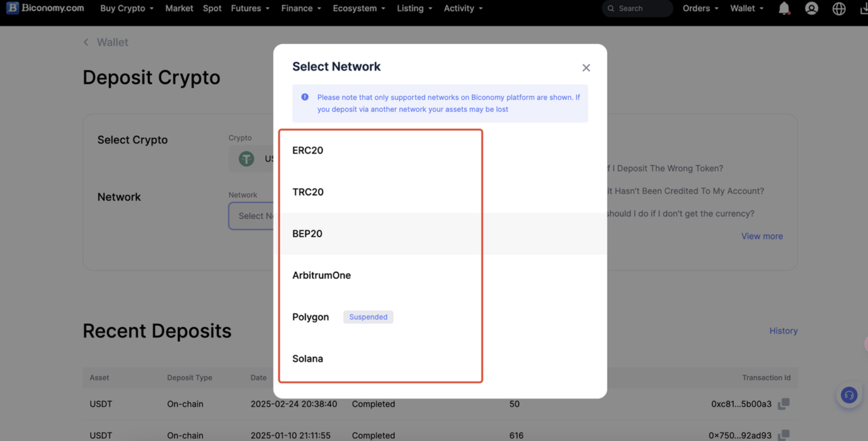
Task: Open the user profile icon
Action: click(x=811, y=9)
